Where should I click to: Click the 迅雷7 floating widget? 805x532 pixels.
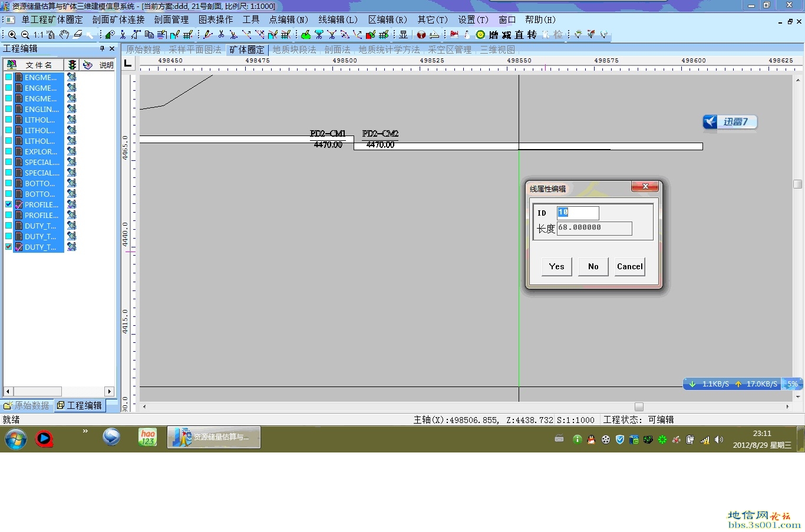point(730,122)
